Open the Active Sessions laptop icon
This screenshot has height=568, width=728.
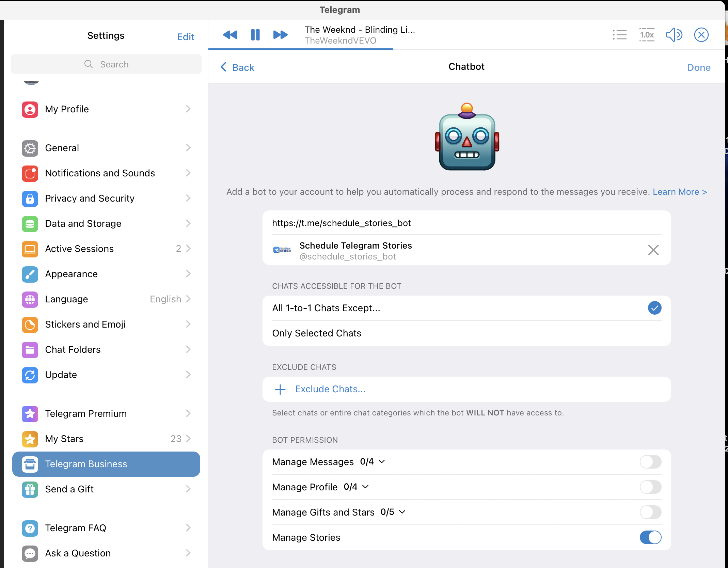pos(30,249)
